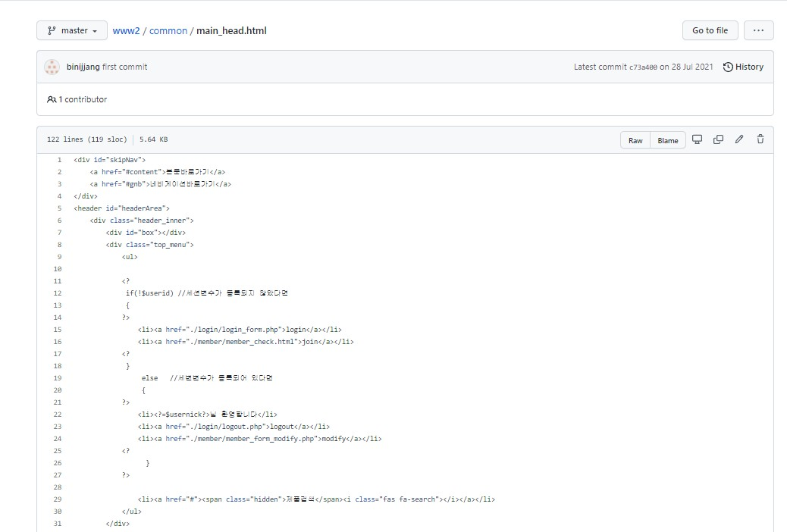
Task: Open the Blame view
Action: coord(668,140)
